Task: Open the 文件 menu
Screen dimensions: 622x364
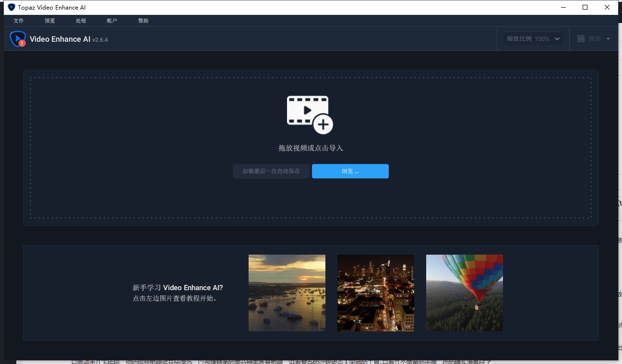Action: coord(18,21)
